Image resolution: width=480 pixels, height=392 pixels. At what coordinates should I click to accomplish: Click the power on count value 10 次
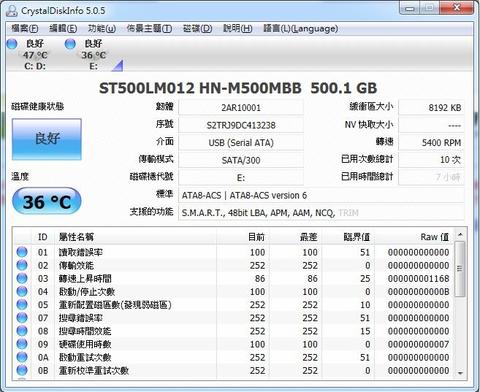431,160
